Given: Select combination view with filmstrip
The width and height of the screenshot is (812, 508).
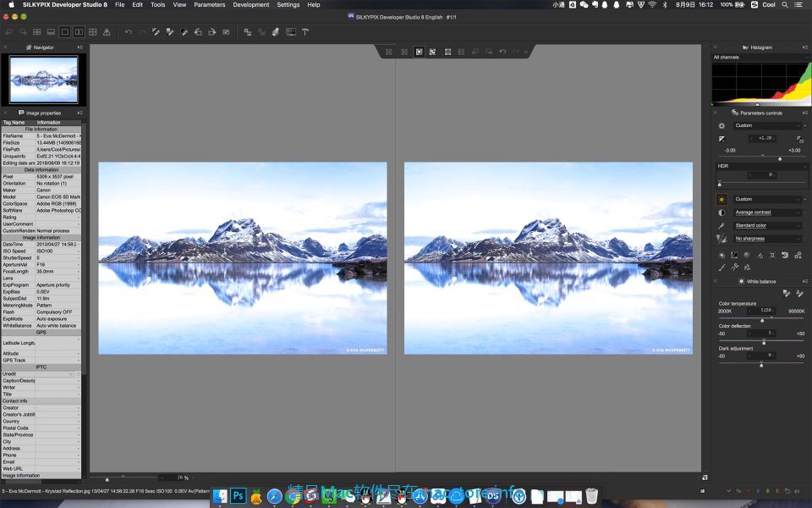Looking at the screenshot, I should (51, 32).
